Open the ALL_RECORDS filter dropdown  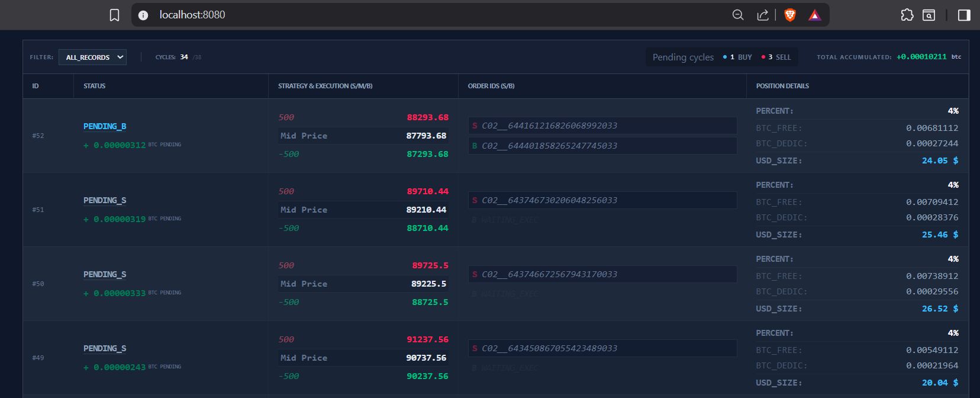point(92,57)
